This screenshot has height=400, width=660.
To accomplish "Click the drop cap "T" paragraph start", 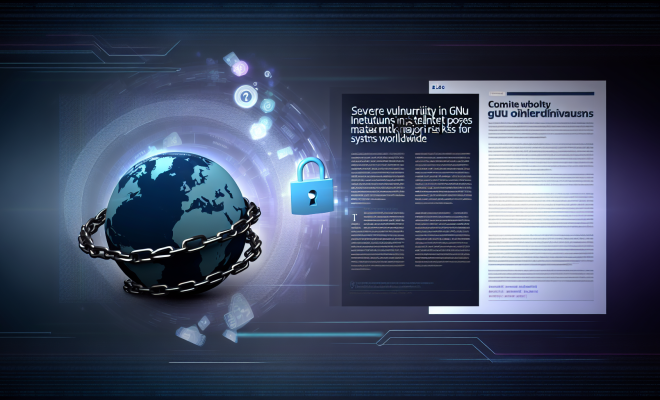I will (355, 216).
